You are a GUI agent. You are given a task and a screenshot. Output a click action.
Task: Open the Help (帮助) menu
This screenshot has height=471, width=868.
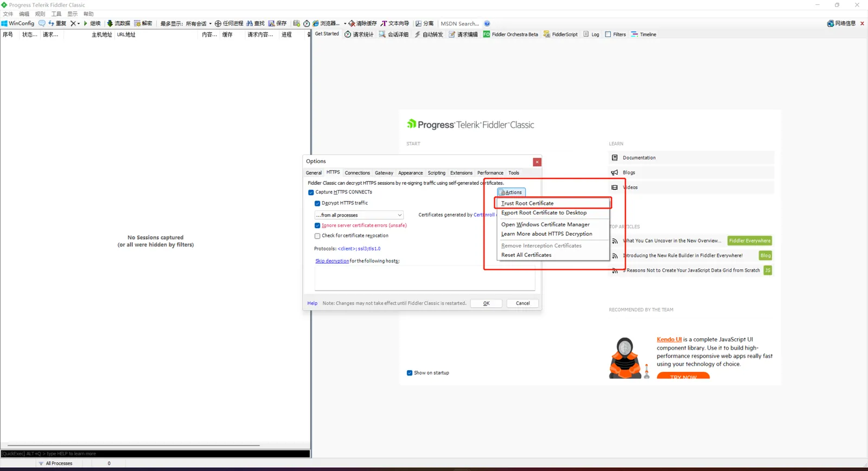coord(88,14)
